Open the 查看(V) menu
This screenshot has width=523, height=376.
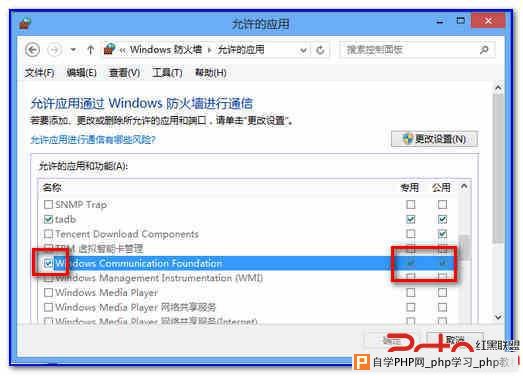[124, 72]
